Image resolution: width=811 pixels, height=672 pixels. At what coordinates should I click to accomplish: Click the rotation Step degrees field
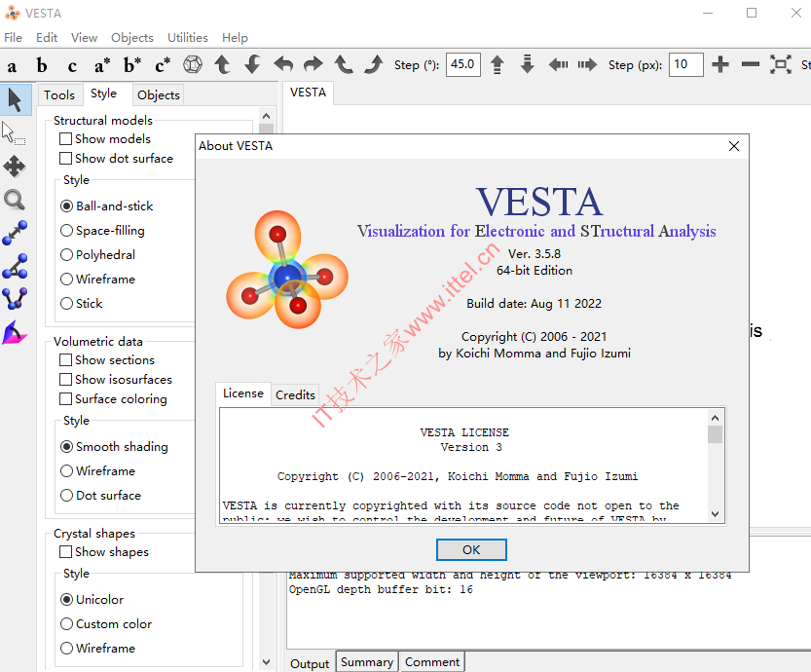[x=462, y=64]
